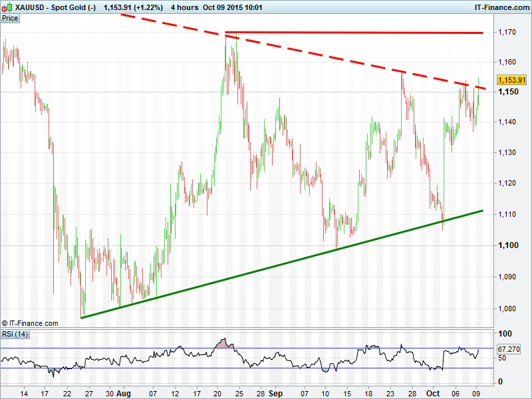Click the 1,110 price axis label
The image size is (532, 399).
(x=507, y=214)
